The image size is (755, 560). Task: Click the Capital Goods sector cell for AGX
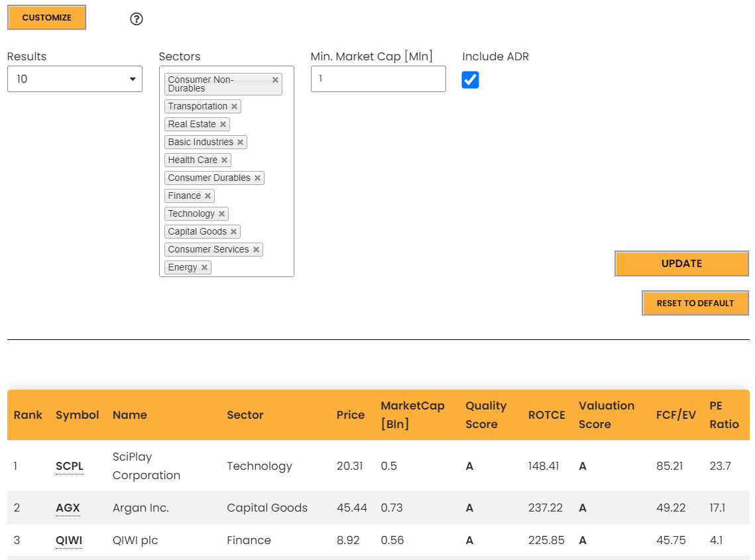tap(266, 508)
